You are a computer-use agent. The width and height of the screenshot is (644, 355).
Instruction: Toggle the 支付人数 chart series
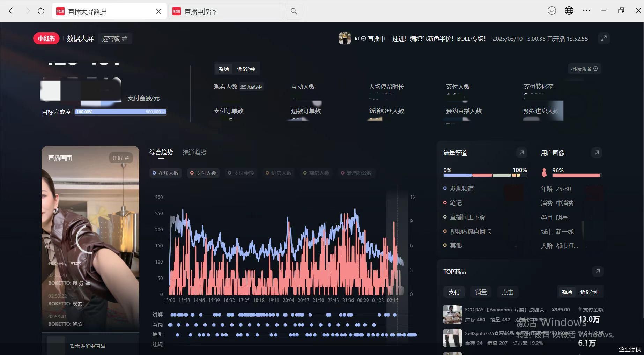tap(203, 173)
